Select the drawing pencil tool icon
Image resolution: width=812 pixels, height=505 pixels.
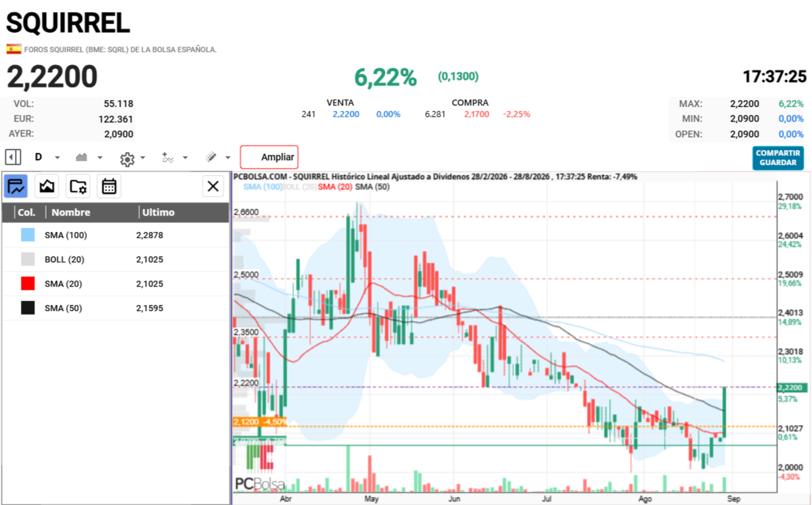pyautogui.click(x=211, y=157)
